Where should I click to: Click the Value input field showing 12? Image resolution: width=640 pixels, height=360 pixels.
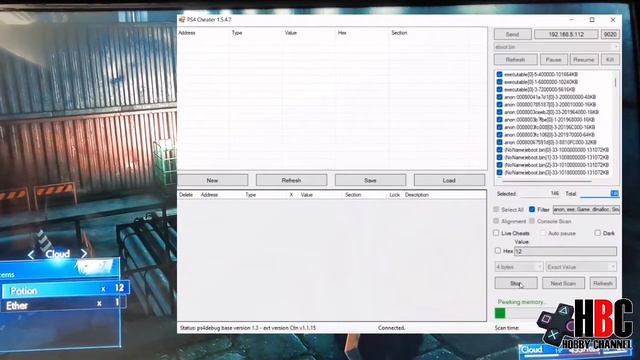point(565,251)
